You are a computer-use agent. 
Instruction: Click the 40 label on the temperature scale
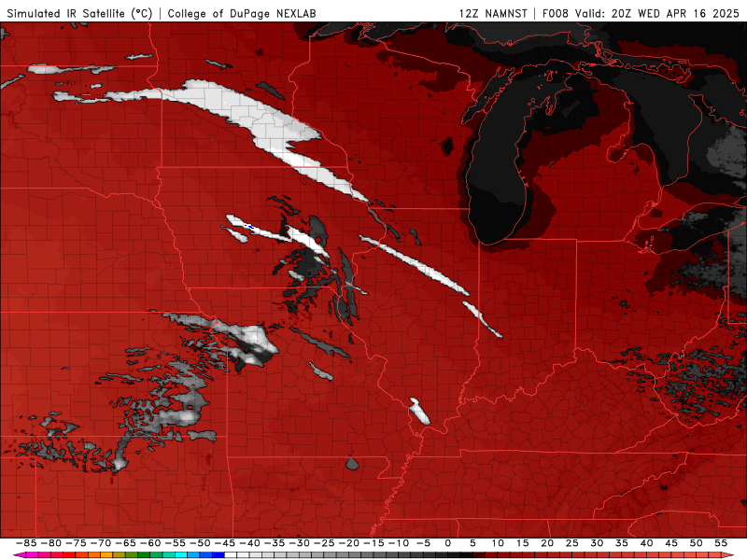(x=646, y=543)
